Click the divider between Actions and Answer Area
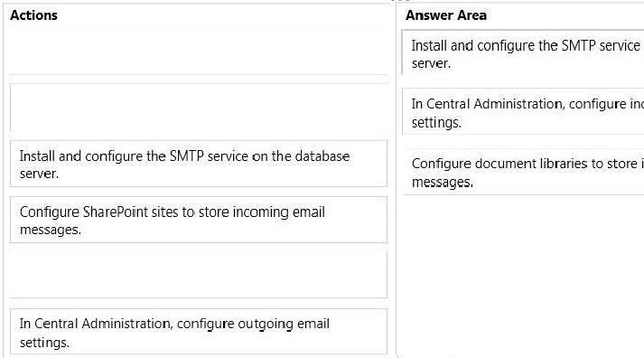 click(x=396, y=179)
